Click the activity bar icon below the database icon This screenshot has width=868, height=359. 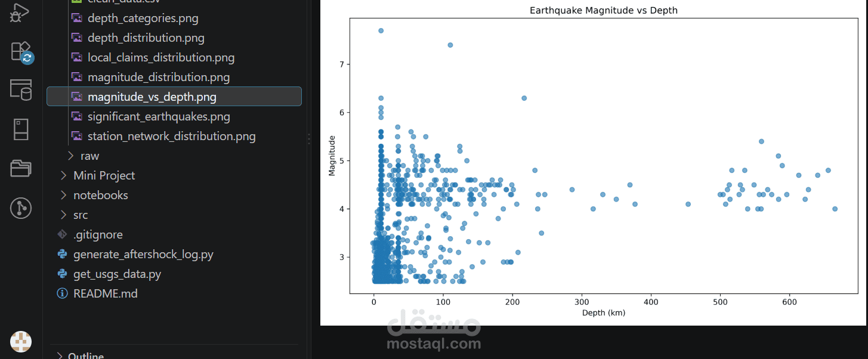point(21,129)
